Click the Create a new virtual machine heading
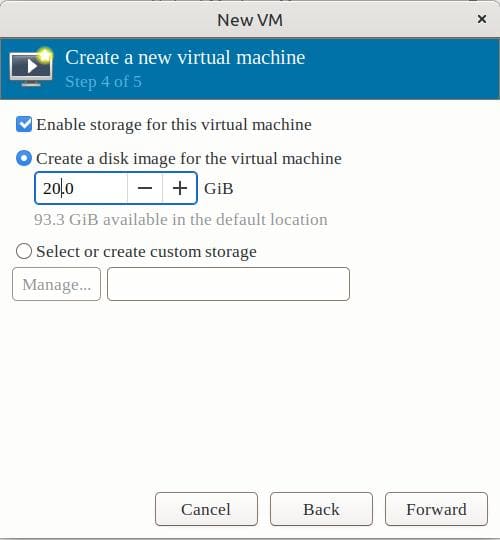Viewport: 500px width, 540px height. point(185,57)
